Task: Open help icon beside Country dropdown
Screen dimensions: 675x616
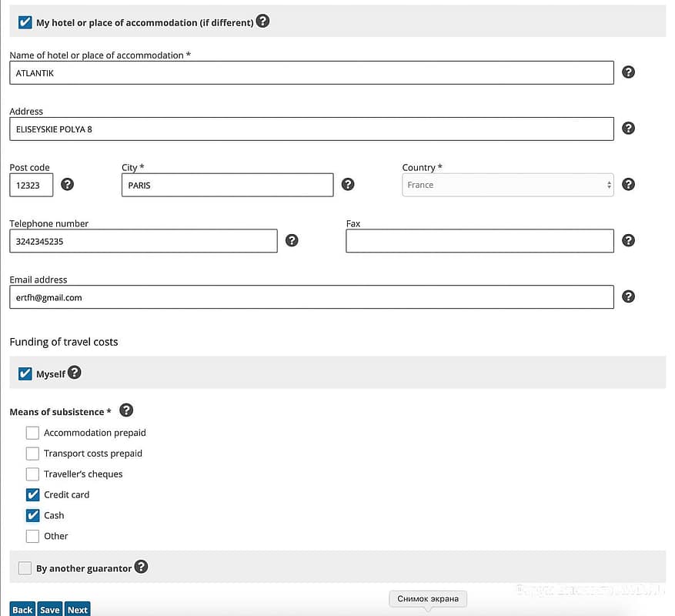Action: (x=628, y=185)
